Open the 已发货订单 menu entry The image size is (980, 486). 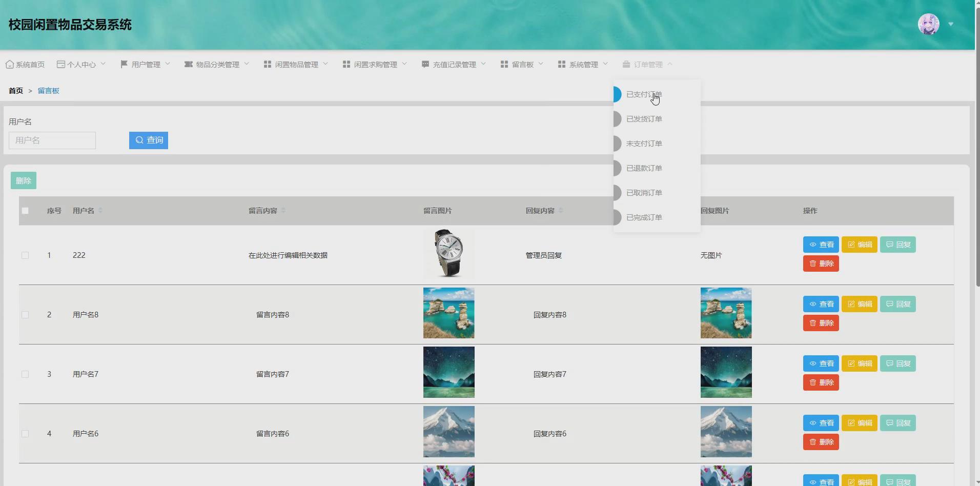657,119
